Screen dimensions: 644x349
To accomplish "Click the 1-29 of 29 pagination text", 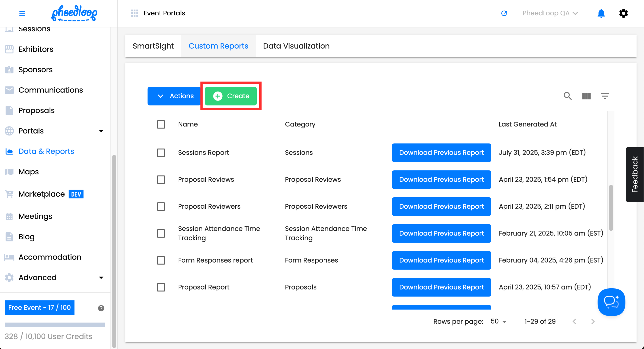I will (540, 322).
